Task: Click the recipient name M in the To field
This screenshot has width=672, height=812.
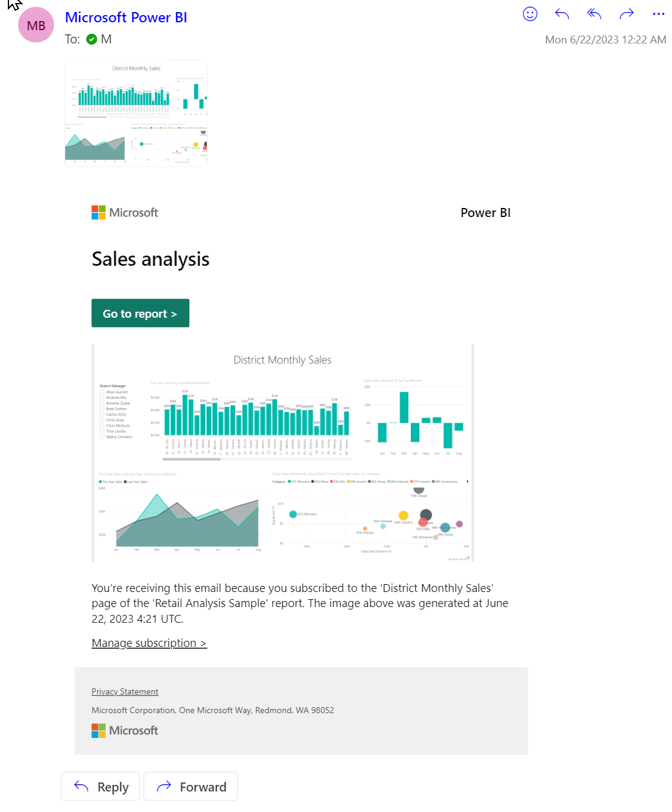Action: 106,39
